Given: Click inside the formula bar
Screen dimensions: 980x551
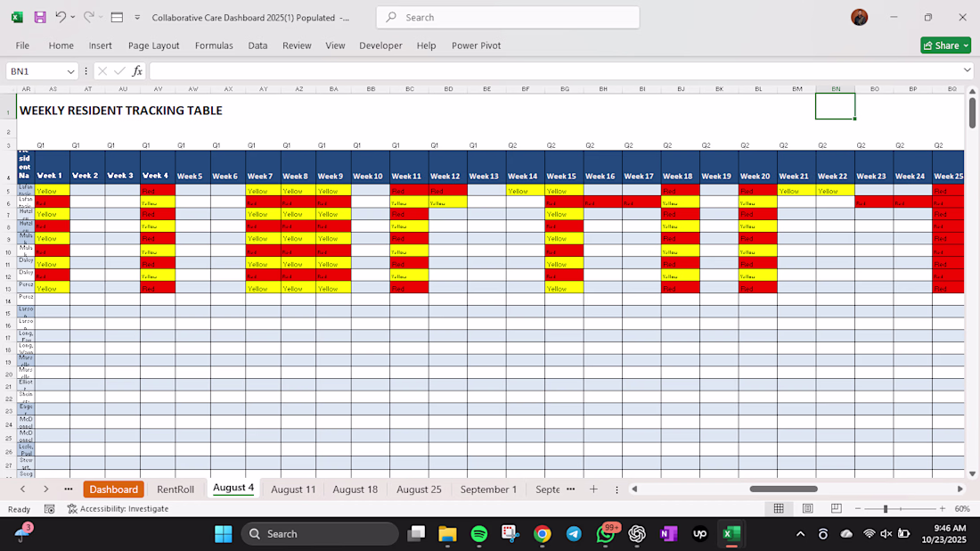Looking at the screenshot, I should click(555, 71).
